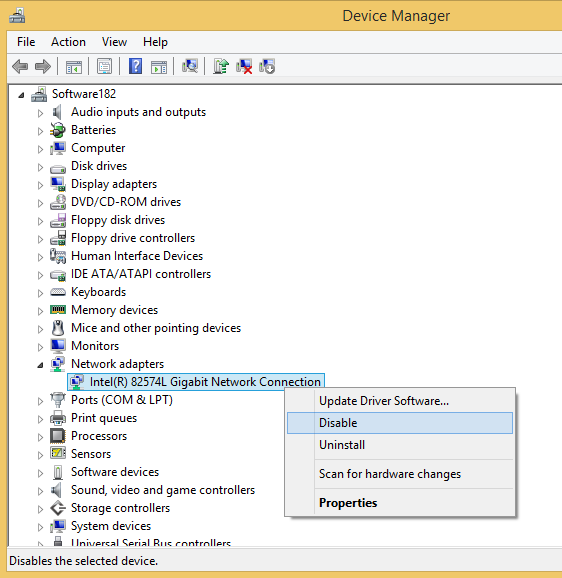Viewport: 562px width, 578px height.
Task: Expand the Floppy disk drives node
Action: tap(40, 221)
